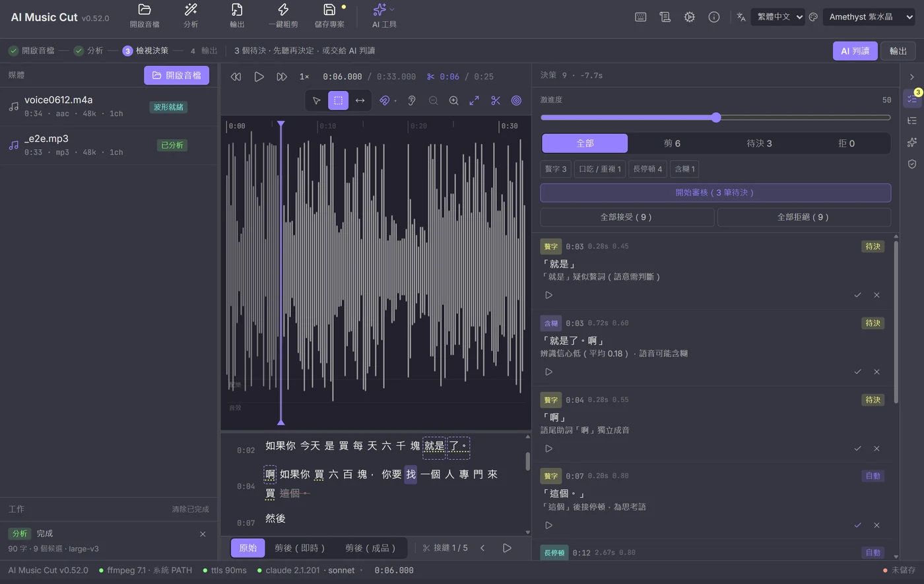924x584 pixels.
Task: Switch to 剪後 ( 即時 ) view
Action: pyautogui.click(x=300, y=548)
